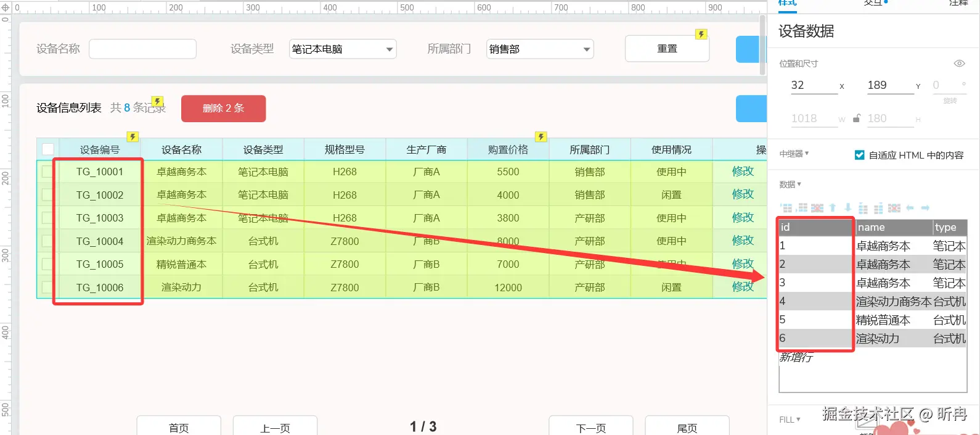Click the 使用情况 column header
Viewport: 980px width, 435px height.
point(671,149)
